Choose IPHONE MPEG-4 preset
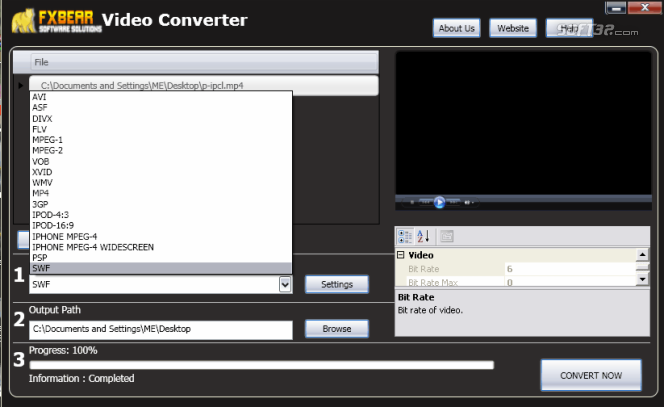 click(161, 236)
